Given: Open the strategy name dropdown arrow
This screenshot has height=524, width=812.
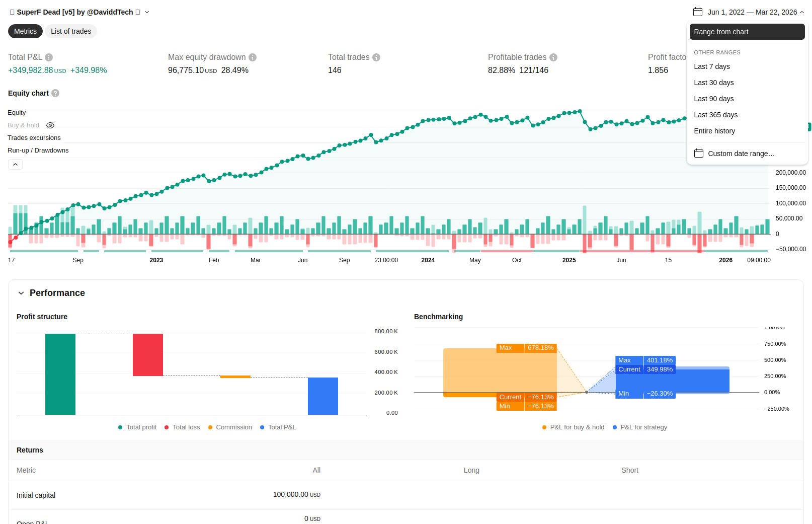Looking at the screenshot, I should coord(147,12).
